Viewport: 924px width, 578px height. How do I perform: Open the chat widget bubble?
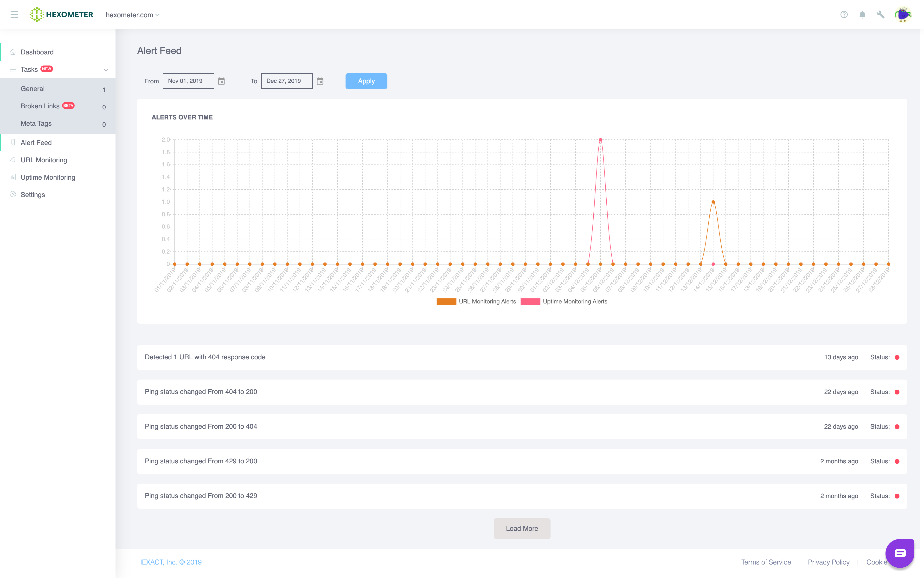click(899, 553)
